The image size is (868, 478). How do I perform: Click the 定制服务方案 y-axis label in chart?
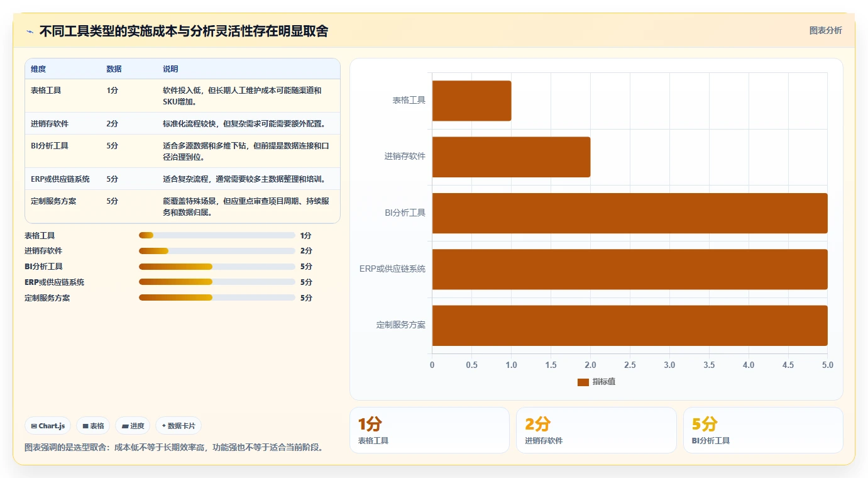tap(401, 325)
